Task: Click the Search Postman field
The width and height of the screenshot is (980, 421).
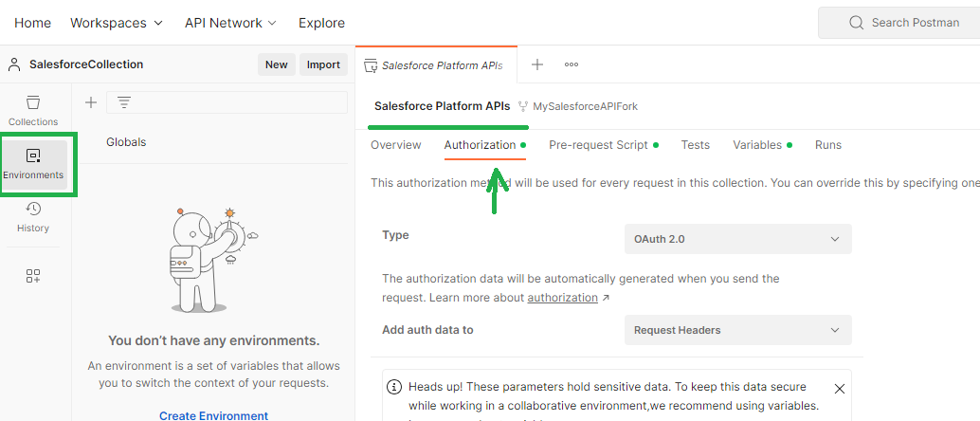Action: [900, 23]
